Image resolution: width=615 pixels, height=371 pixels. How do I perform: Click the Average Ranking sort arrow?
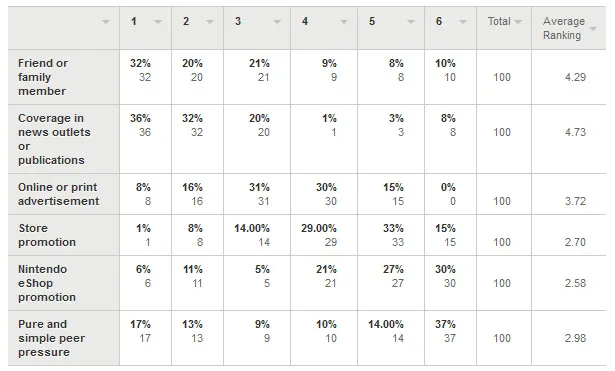593,29
